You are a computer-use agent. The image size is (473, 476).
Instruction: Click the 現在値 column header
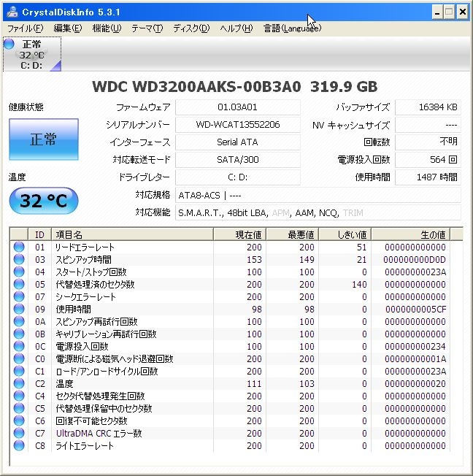click(240, 234)
